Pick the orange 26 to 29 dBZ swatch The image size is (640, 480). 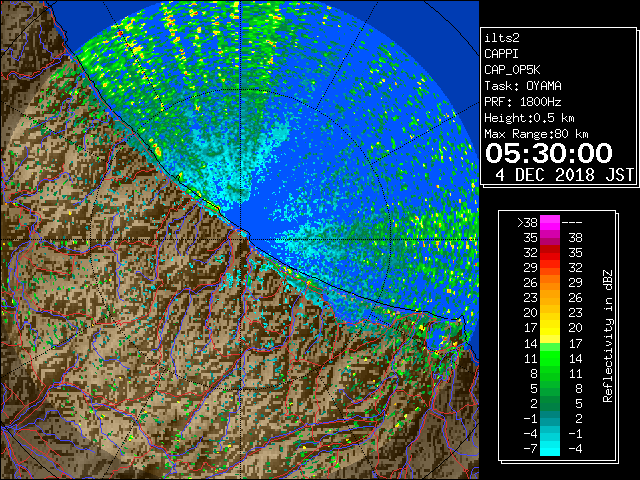pyautogui.click(x=550, y=283)
